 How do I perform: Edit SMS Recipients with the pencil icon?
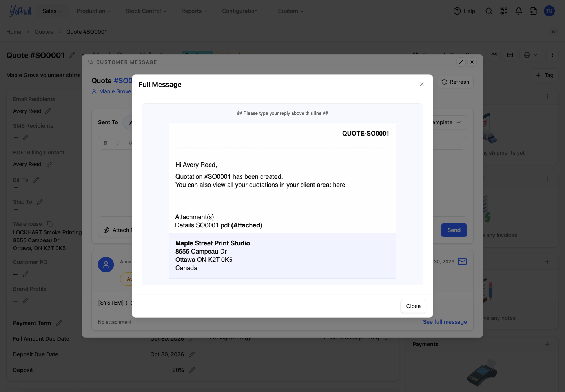[x=26, y=138]
